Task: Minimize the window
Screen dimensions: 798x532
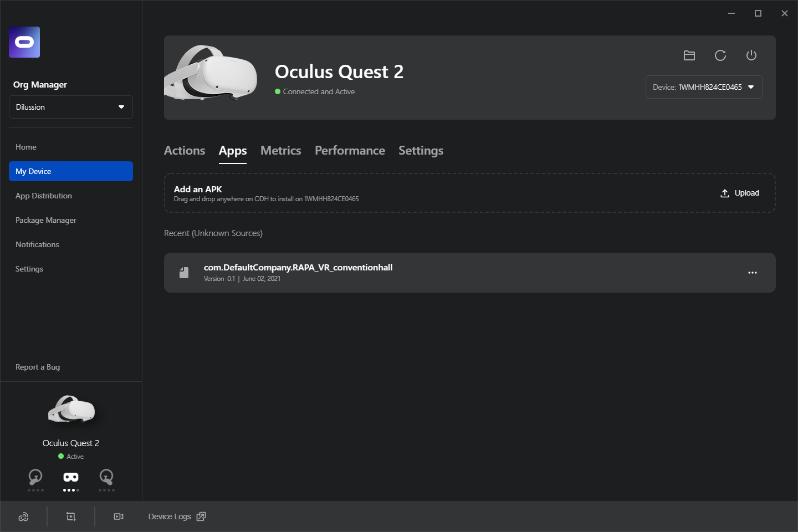Action: click(x=731, y=13)
